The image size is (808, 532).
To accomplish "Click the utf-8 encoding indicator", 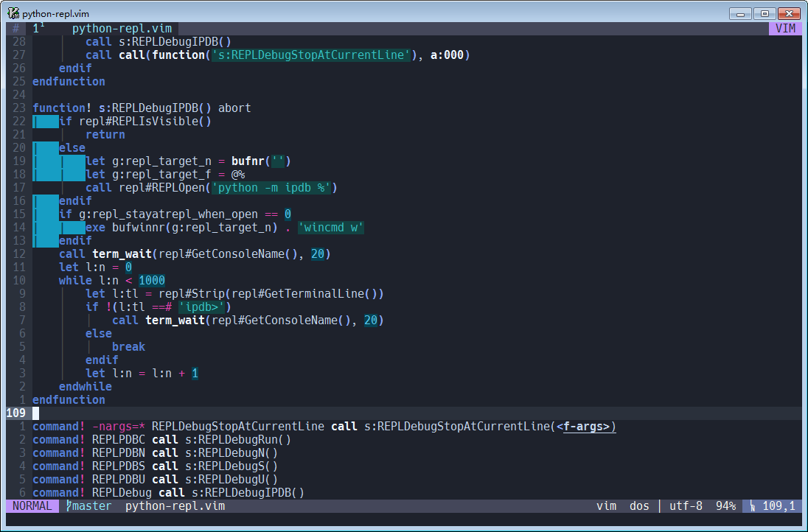I will (686, 505).
